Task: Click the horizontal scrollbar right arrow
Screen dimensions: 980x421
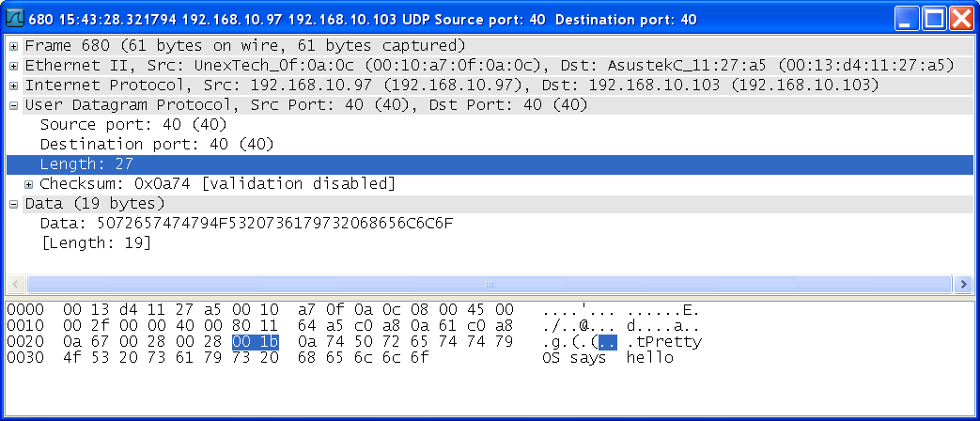Action: point(963,285)
